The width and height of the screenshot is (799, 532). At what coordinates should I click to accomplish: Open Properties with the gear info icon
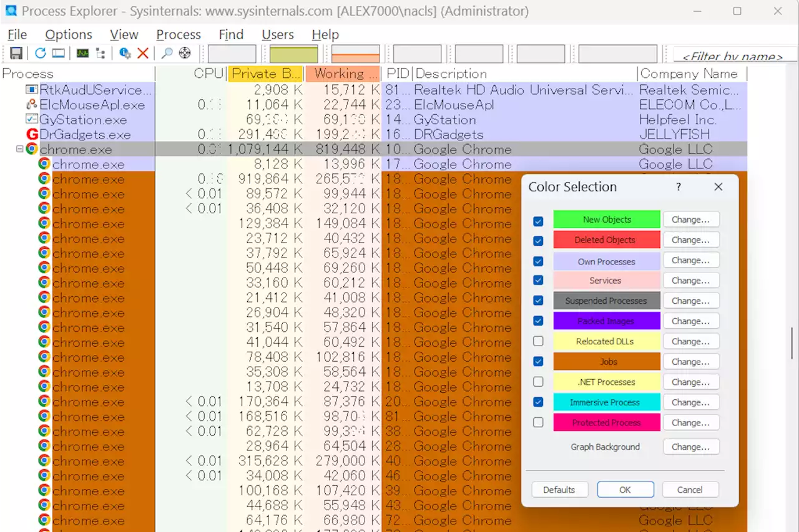tap(125, 54)
